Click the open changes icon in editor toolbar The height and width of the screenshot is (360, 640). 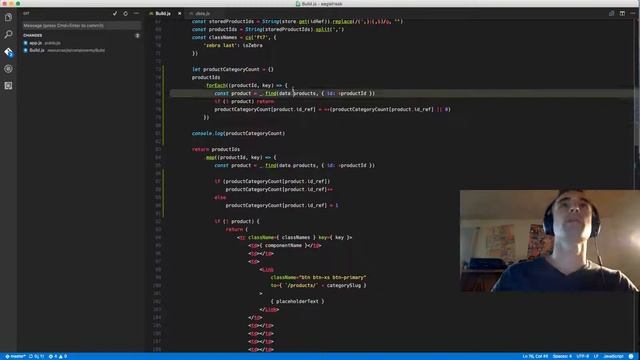(x=611, y=13)
